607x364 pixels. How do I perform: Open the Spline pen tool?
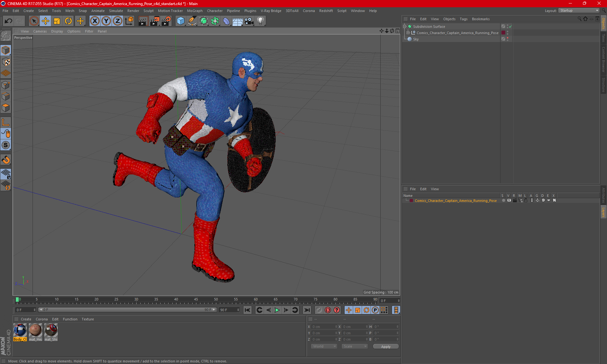point(192,21)
